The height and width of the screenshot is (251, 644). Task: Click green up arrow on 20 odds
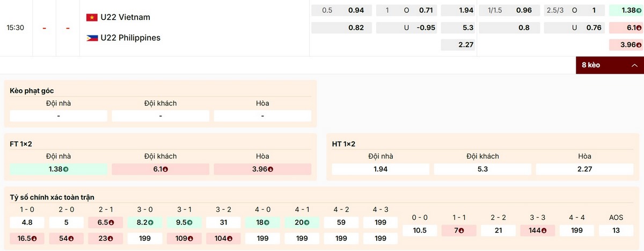(306, 223)
